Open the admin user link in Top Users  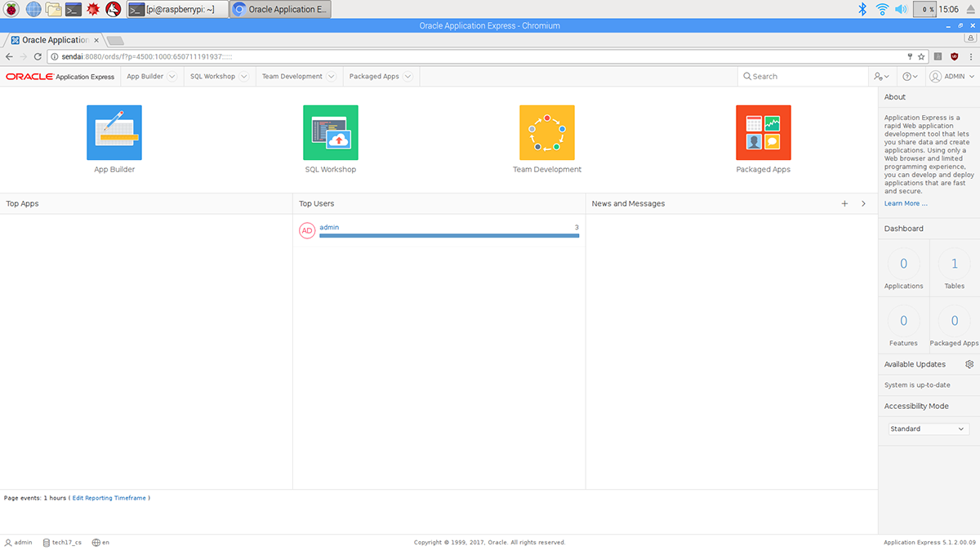click(329, 227)
